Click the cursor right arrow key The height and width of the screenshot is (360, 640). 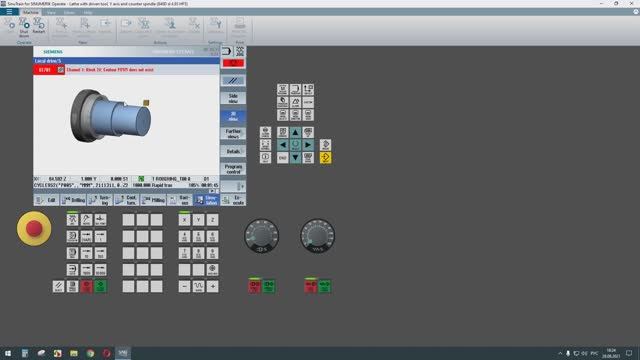[308, 145]
